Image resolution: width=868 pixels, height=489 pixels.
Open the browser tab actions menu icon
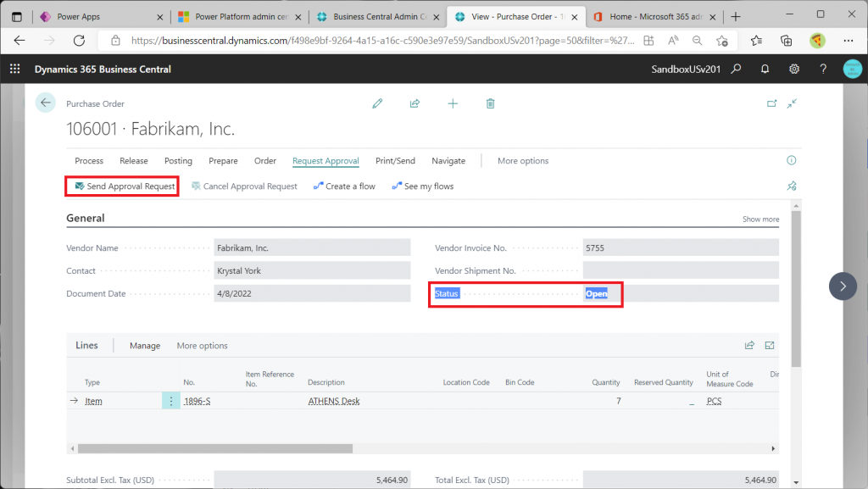pyautogui.click(x=17, y=17)
